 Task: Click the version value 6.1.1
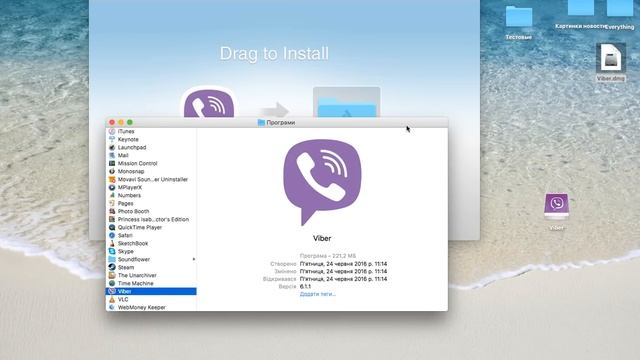tap(305, 287)
